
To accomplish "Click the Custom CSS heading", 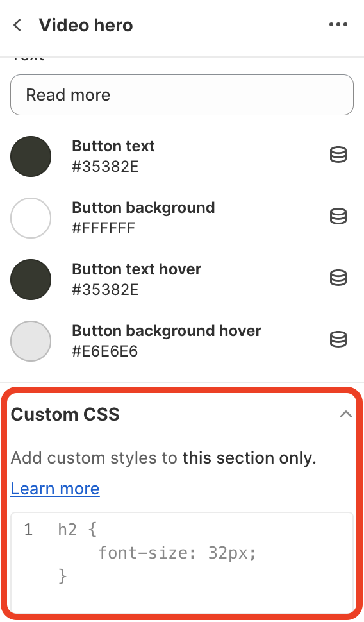I will tap(65, 414).
